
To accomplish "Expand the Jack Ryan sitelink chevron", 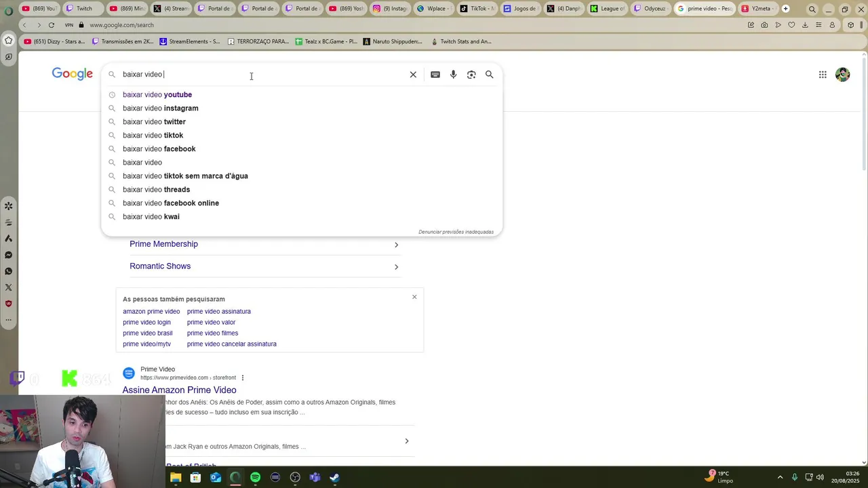I will click(x=406, y=441).
